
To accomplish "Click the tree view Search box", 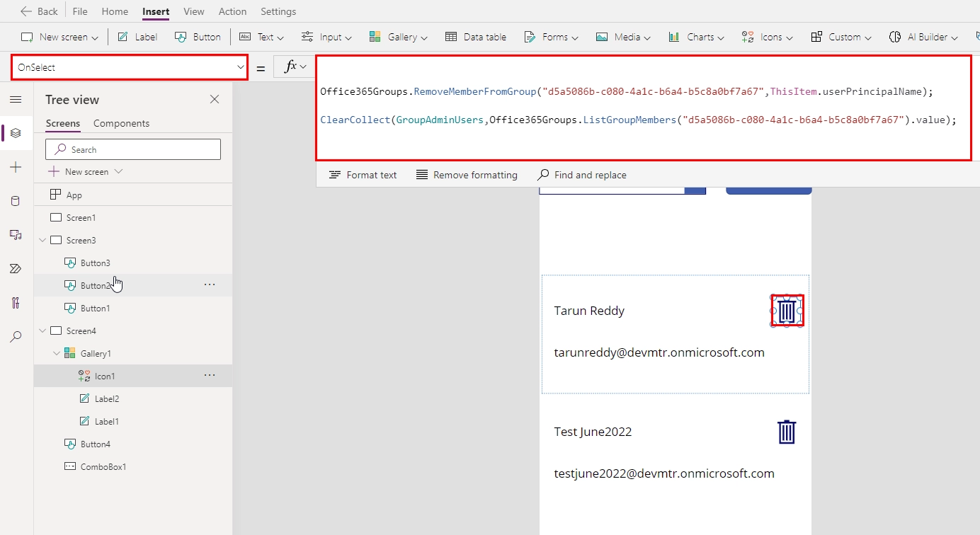I will click(x=133, y=149).
